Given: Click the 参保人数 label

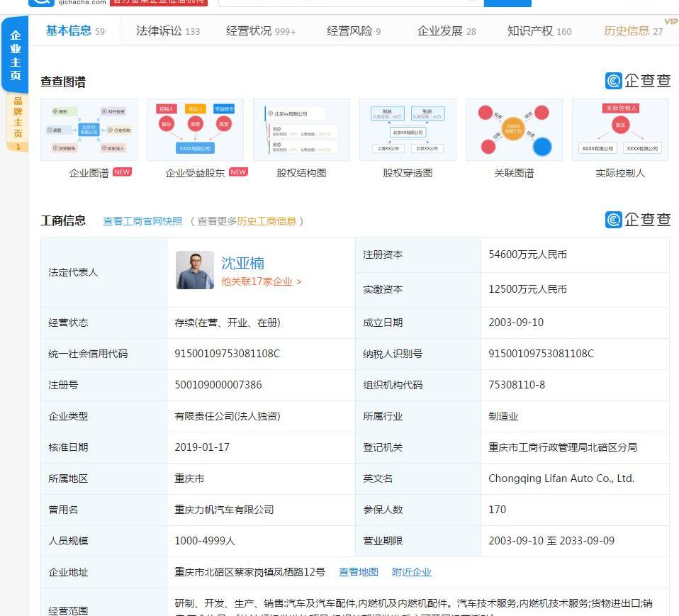Looking at the screenshot, I should 383,510.
